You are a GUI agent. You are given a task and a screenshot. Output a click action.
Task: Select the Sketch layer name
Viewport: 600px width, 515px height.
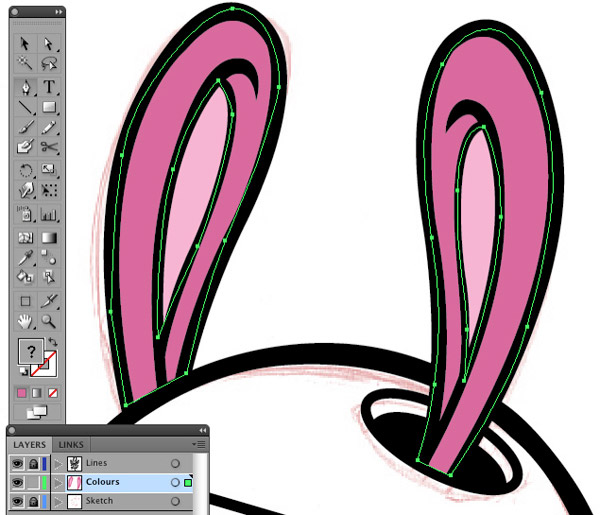tap(99, 500)
